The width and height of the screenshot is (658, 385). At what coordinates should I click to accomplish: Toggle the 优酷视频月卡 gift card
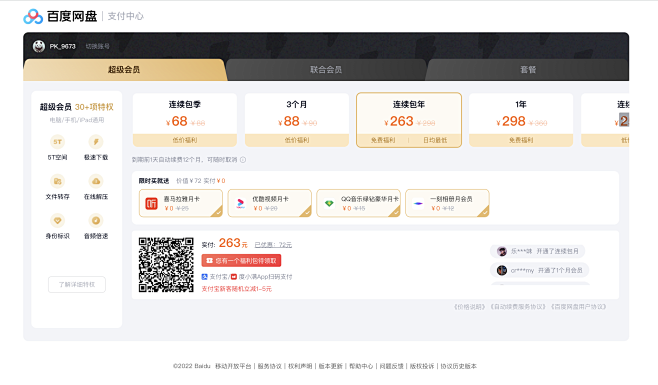270,203
